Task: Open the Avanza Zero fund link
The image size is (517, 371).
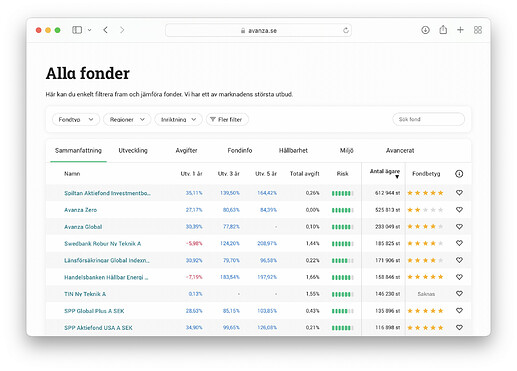Action: (x=80, y=210)
